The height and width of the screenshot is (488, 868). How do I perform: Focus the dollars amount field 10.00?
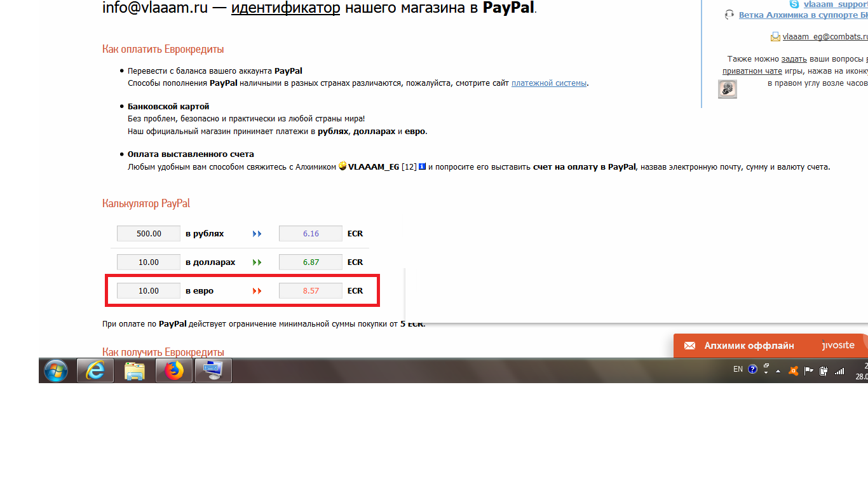(149, 262)
